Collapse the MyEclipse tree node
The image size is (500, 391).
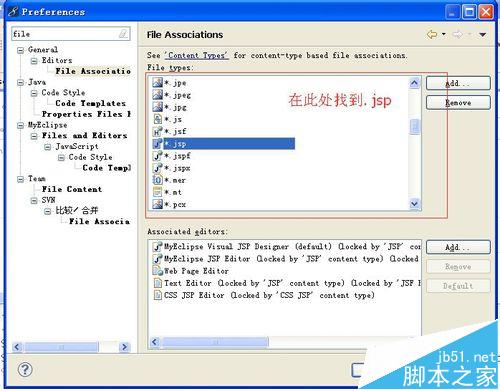[21, 125]
